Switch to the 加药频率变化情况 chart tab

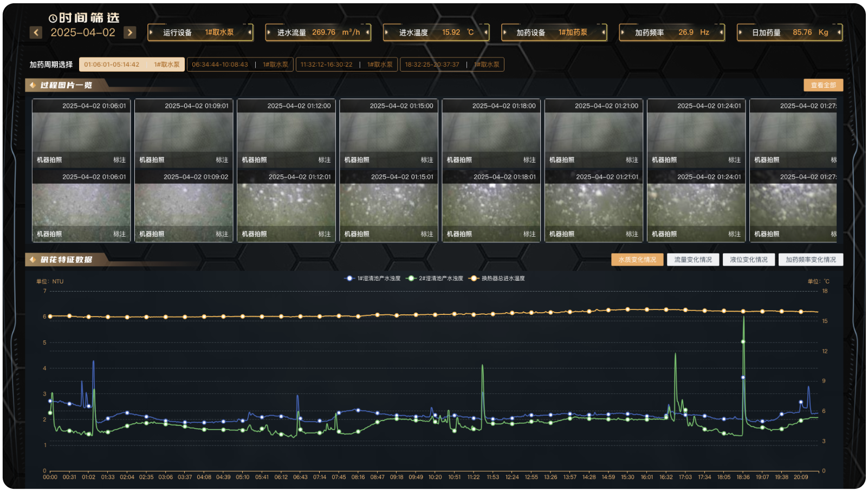[x=811, y=260]
